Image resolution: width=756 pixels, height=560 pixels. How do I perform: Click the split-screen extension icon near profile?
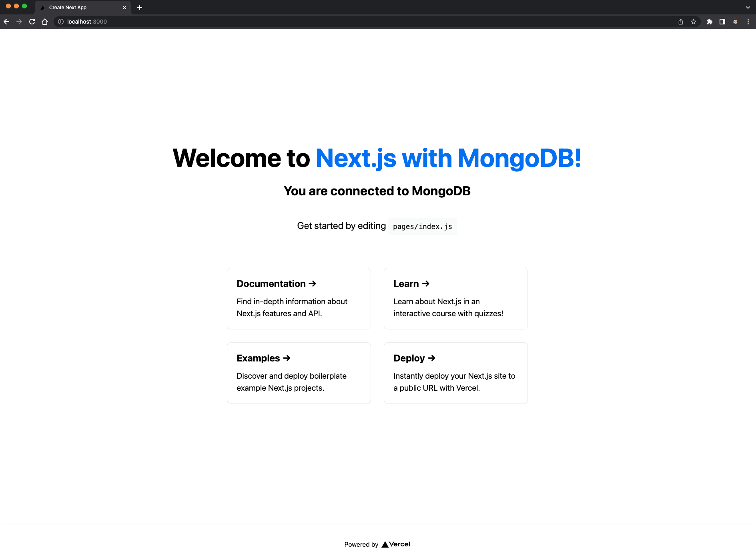tap(722, 22)
